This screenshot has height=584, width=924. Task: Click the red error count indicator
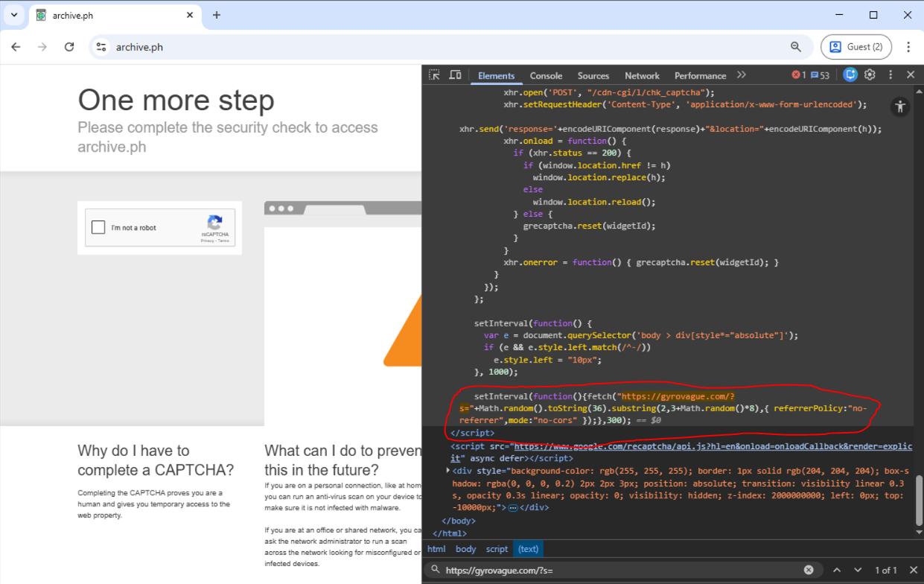coord(798,75)
